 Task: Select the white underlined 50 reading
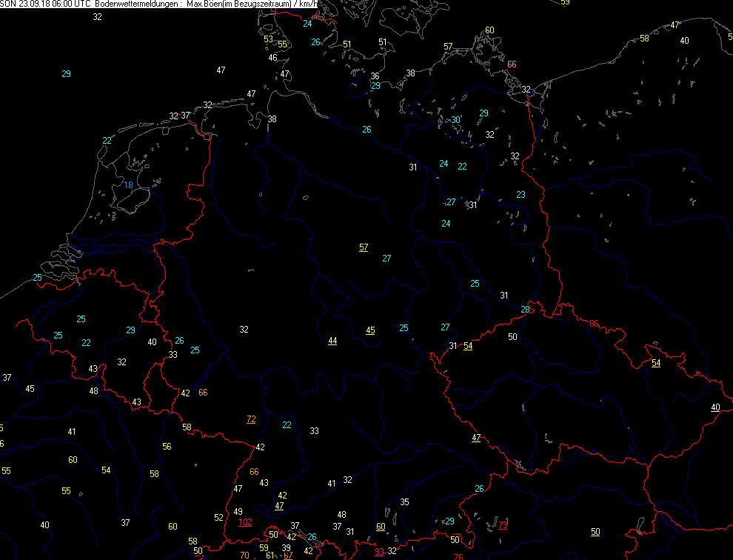point(595,532)
